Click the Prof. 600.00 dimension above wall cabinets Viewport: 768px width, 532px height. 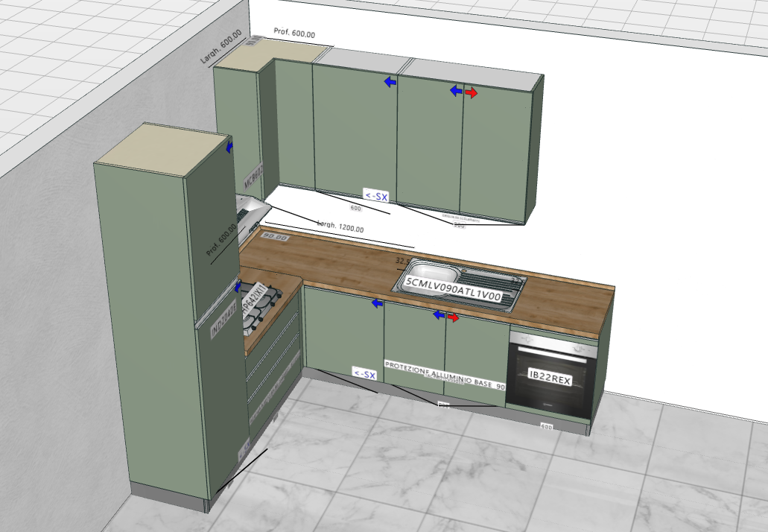(293, 34)
